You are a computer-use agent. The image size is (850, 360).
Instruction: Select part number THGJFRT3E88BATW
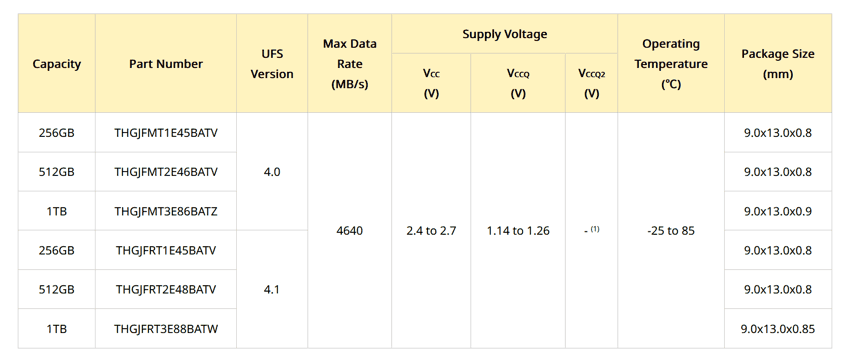(166, 329)
